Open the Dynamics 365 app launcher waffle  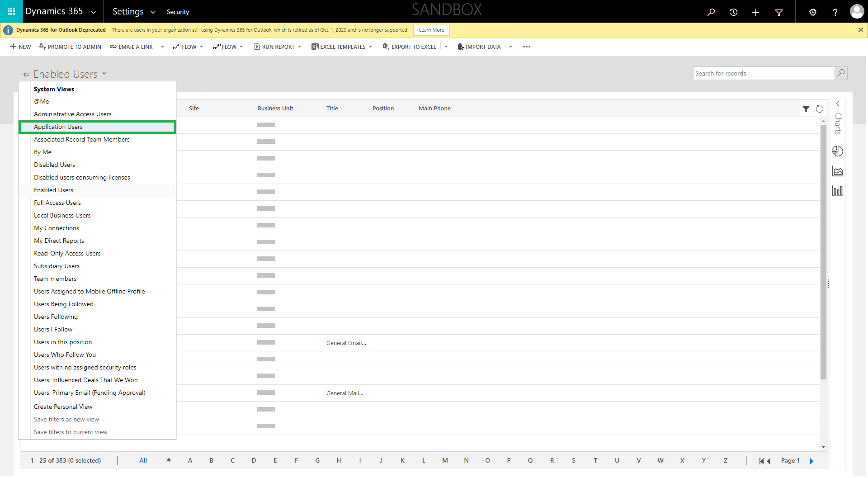coord(11,11)
